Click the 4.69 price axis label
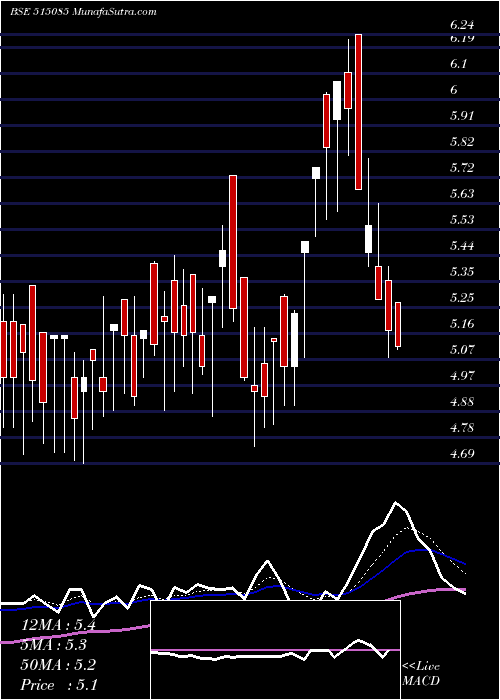500x700 pixels. [x=462, y=454]
